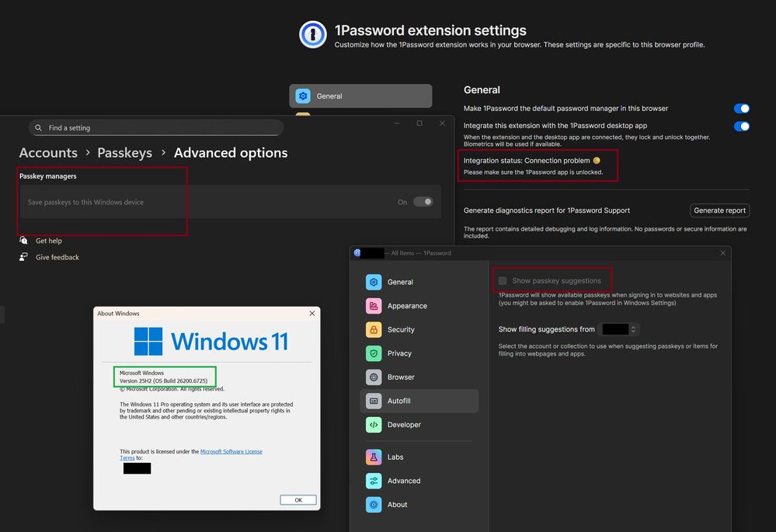Navigate to Passkeys breadcrumb level

click(x=124, y=153)
